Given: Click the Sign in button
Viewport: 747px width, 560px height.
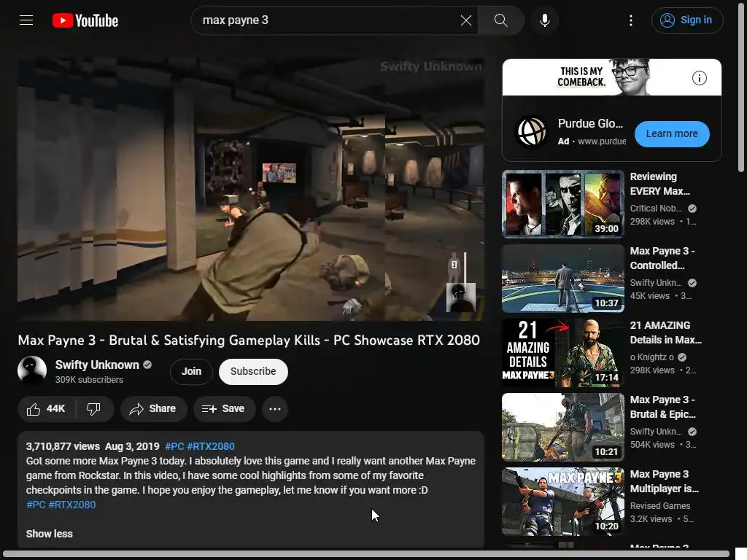Looking at the screenshot, I should point(687,20).
